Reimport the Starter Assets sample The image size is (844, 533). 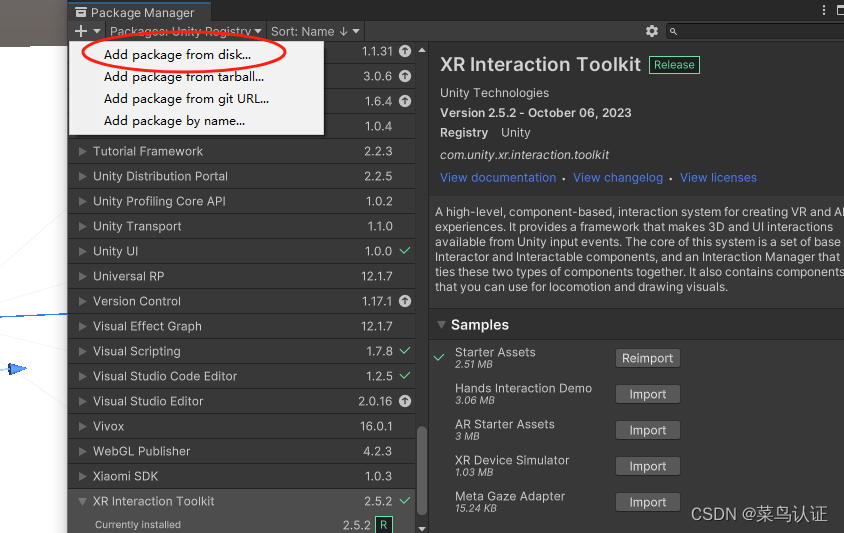(648, 358)
